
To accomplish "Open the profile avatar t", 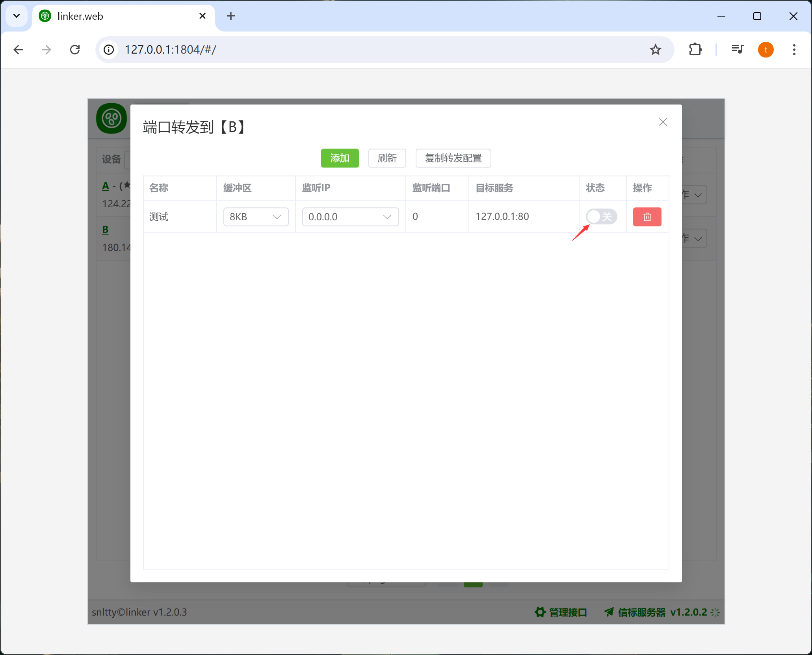I will coord(766,50).
